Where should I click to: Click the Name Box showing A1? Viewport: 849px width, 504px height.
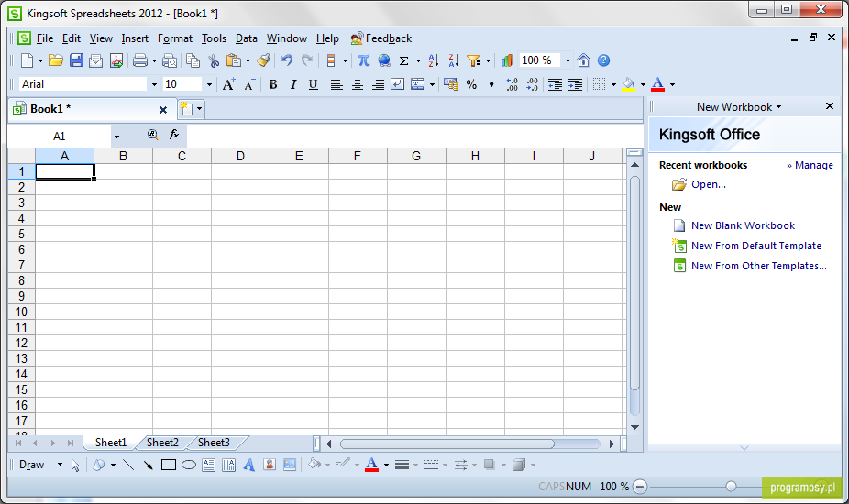pyautogui.click(x=59, y=136)
